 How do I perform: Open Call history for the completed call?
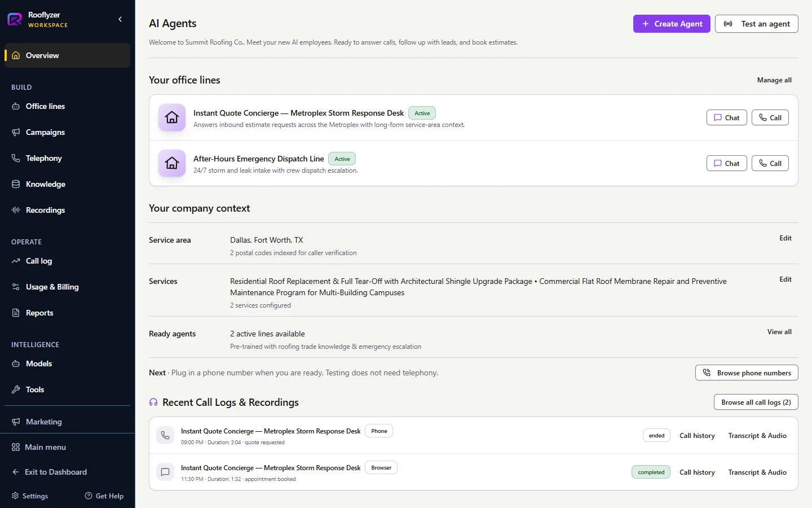coord(697,472)
